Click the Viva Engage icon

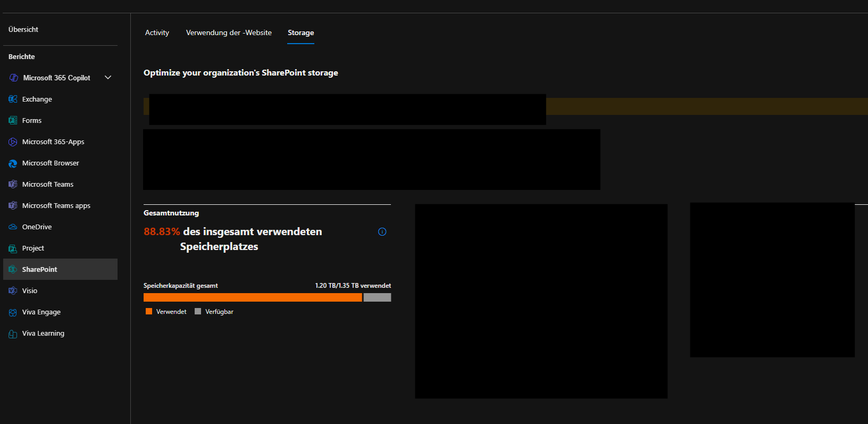[x=13, y=312]
